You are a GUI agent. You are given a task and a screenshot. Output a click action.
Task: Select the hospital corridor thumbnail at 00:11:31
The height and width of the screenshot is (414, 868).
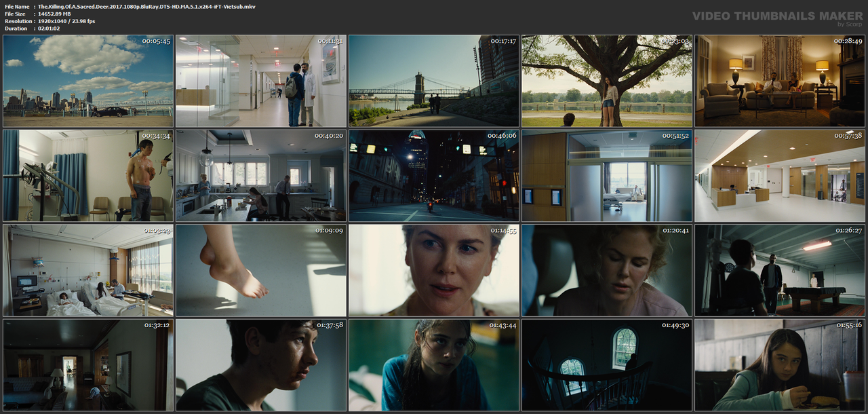tap(261, 81)
